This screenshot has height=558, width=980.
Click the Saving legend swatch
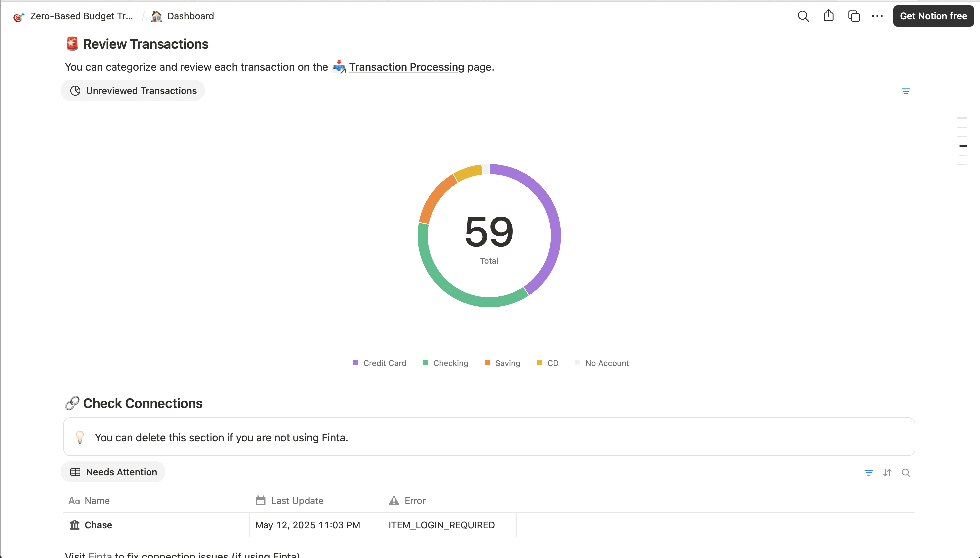point(487,363)
